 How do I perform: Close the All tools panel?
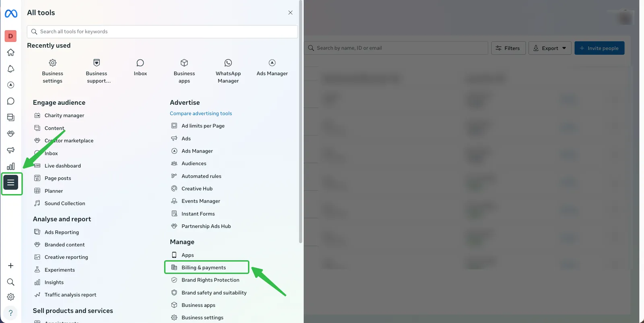coord(290,13)
